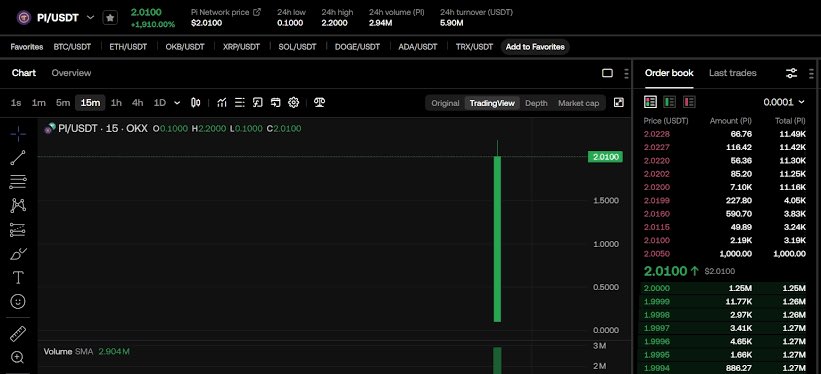
Task: Expand more timeframe options chevron
Action: [x=177, y=103]
